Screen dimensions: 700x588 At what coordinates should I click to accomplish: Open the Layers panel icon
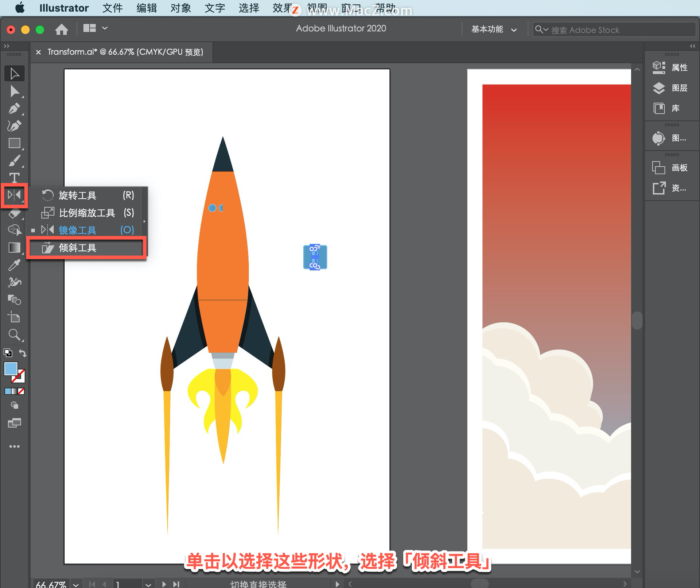click(659, 88)
